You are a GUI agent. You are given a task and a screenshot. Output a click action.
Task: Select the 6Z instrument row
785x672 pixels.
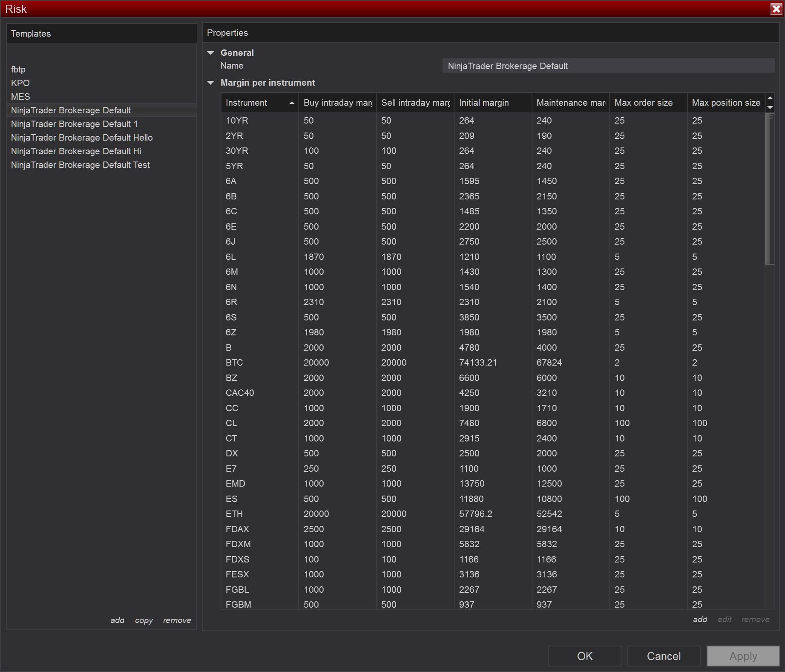pyautogui.click(x=493, y=332)
